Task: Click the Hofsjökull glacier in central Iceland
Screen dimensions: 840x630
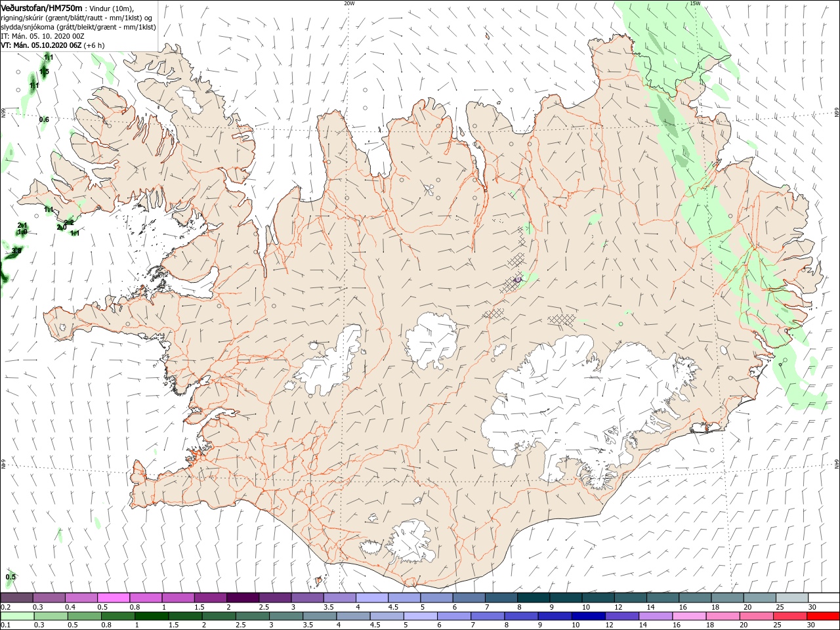Action: (x=431, y=340)
